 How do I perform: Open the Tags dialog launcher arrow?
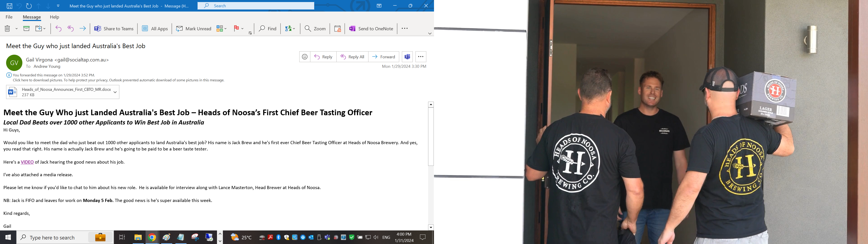[250, 33]
